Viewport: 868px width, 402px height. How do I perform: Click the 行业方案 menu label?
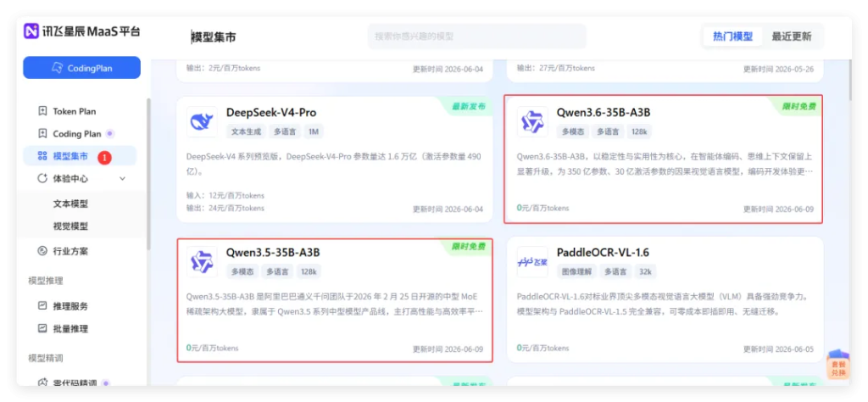pyautogui.click(x=70, y=251)
